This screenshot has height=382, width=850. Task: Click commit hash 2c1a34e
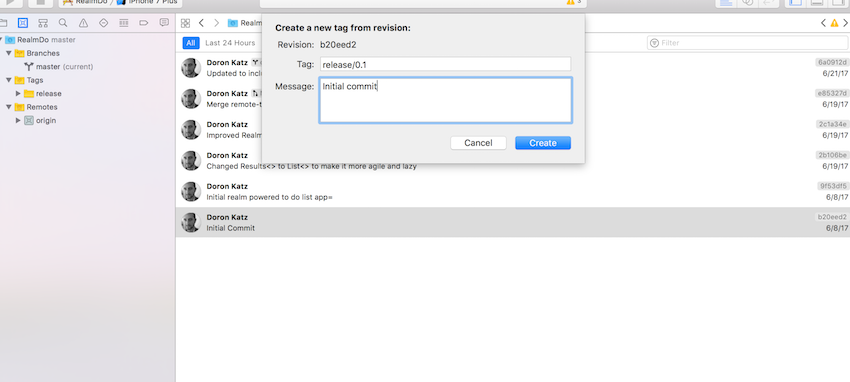click(832, 124)
